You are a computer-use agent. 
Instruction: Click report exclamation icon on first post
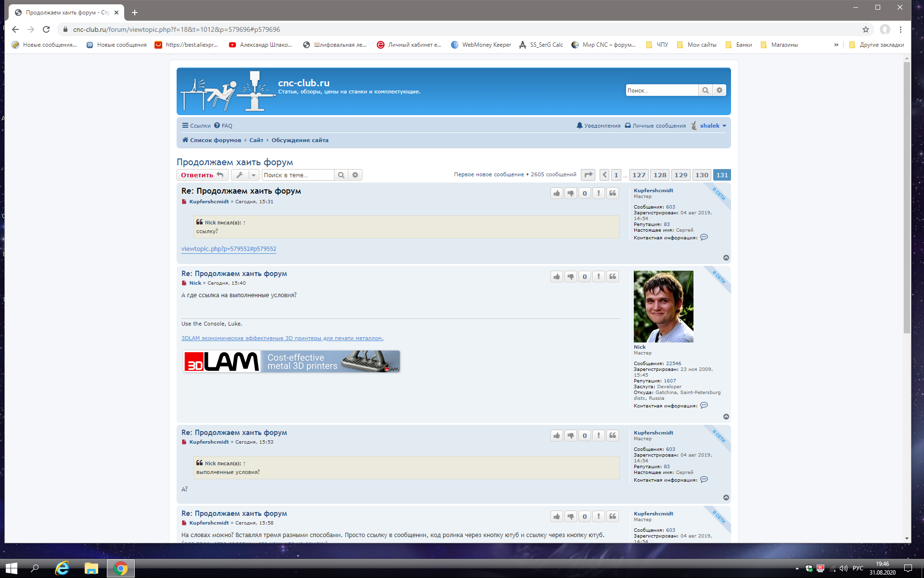598,193
